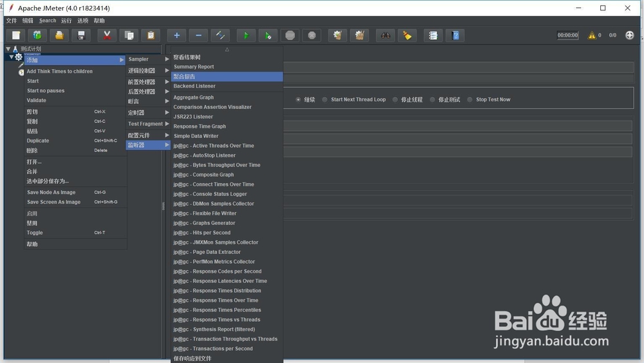Select Stop Test Now radio button
Screen dimensions: 644x363
469,99
